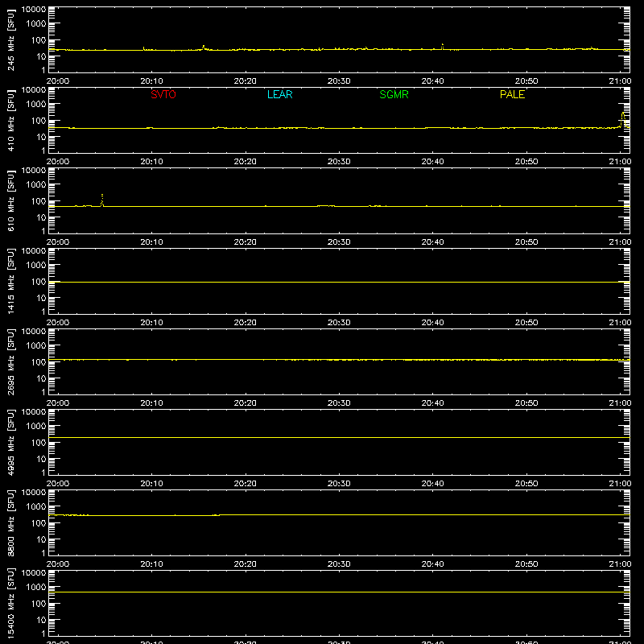Select the 410 MHz [SFU] axis title
Viewport: 644px width, 644px height.
(x=10, y=120)
